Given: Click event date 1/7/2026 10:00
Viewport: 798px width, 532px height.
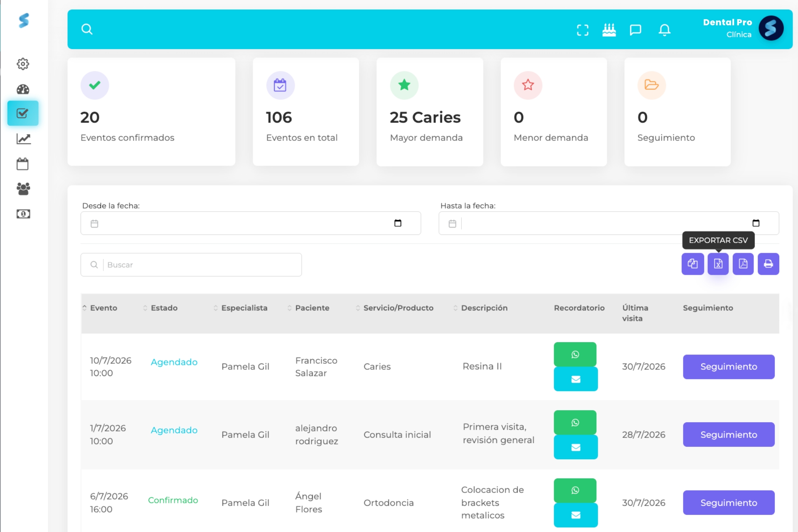Looking at the screenshot, I should pos(108,435).
